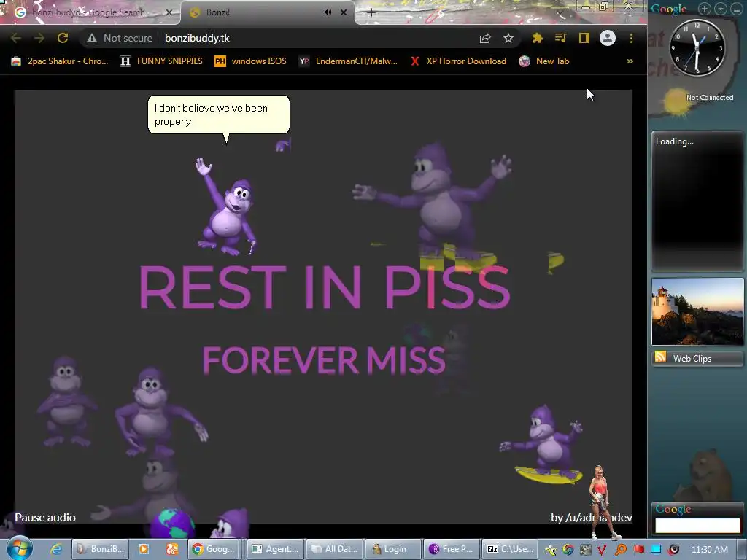This screenshot has height=560, width=747.
Task: Open the XP Horror Download bookmark
Action: 459,61
